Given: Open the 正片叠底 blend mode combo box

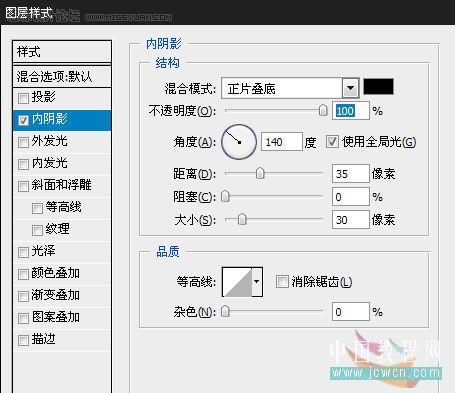Looking at the screenshot, I should pos(290,88).
